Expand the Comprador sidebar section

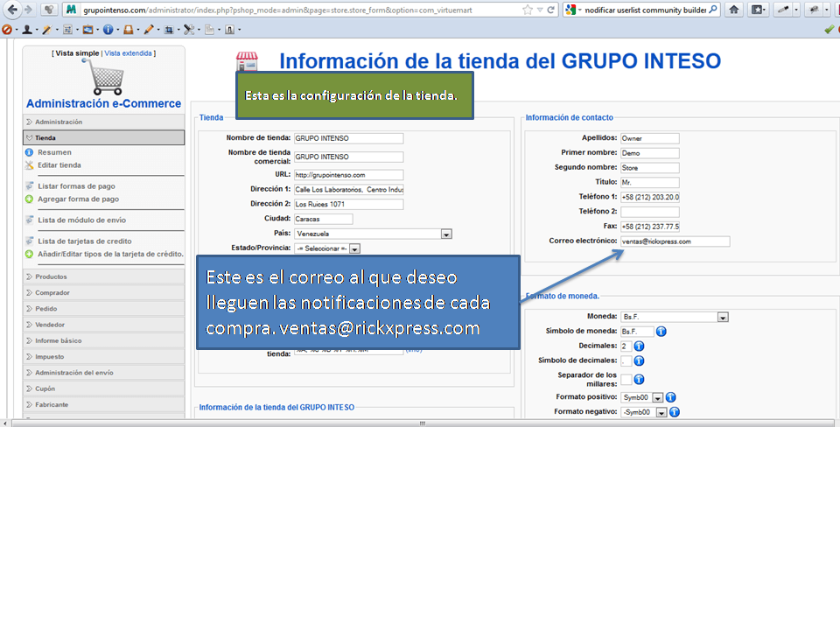point(104,293)
